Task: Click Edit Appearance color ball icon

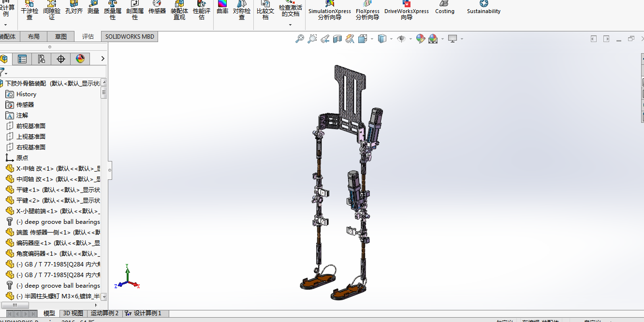Action: [x=421, y=39]
